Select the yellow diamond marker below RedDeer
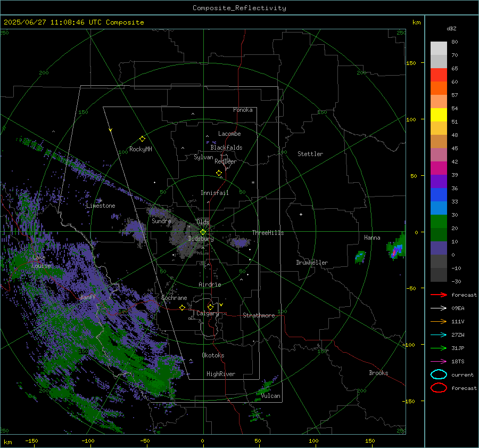479x448 pixels. [219, 173]
